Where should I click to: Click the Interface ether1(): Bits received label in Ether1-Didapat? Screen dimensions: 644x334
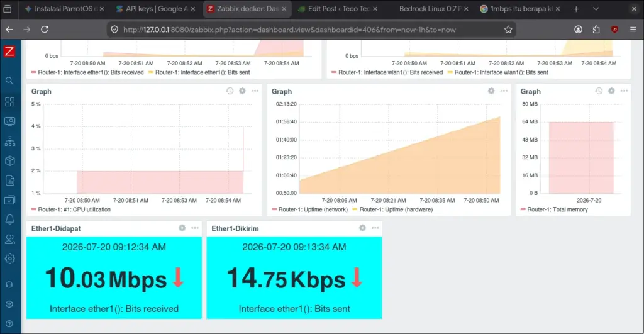pyautogui.click(x=114, y=309)
